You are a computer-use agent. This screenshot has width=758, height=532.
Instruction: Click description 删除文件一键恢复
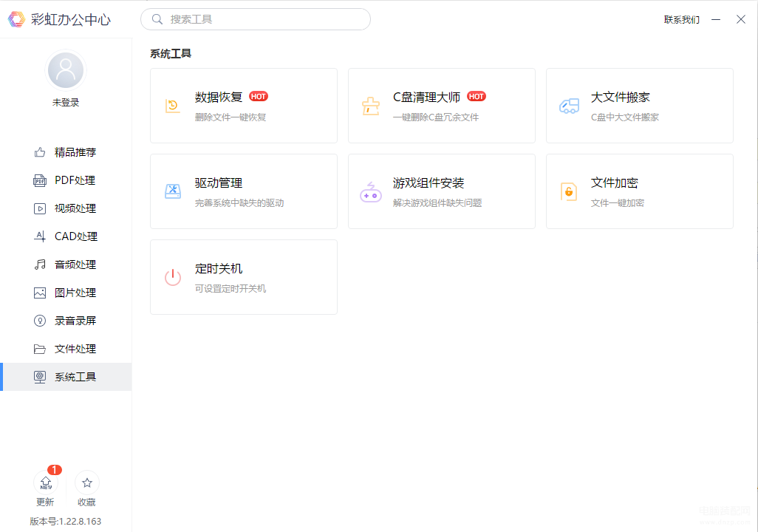231,117
